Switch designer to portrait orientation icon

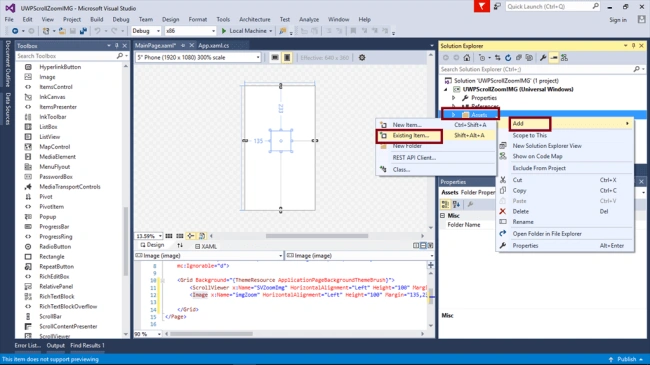(x=287, y=58)
